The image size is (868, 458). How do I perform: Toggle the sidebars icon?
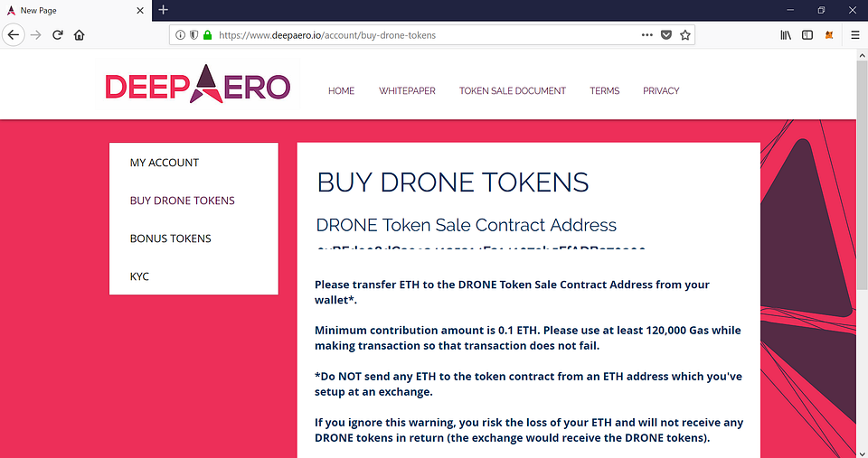tap(807, 35)
